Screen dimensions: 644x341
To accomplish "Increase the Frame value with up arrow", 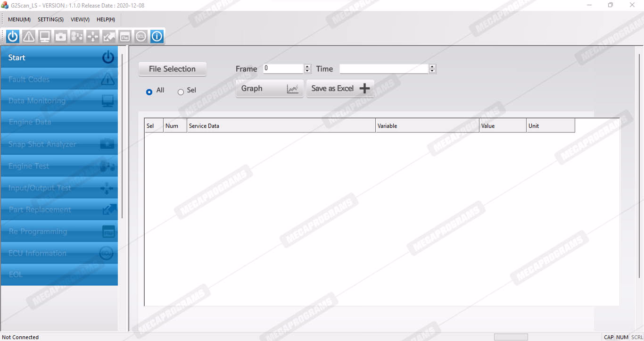I will coord(307,67).
